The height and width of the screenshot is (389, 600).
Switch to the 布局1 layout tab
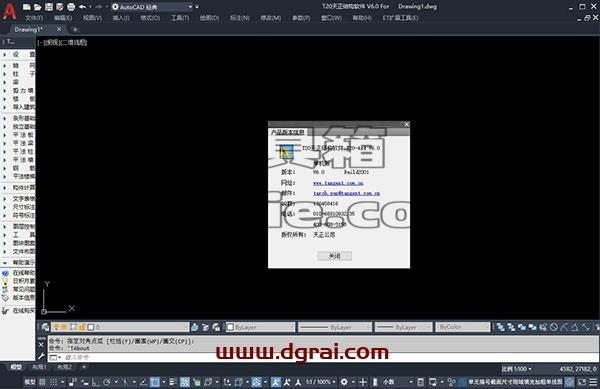coord(39,368)
